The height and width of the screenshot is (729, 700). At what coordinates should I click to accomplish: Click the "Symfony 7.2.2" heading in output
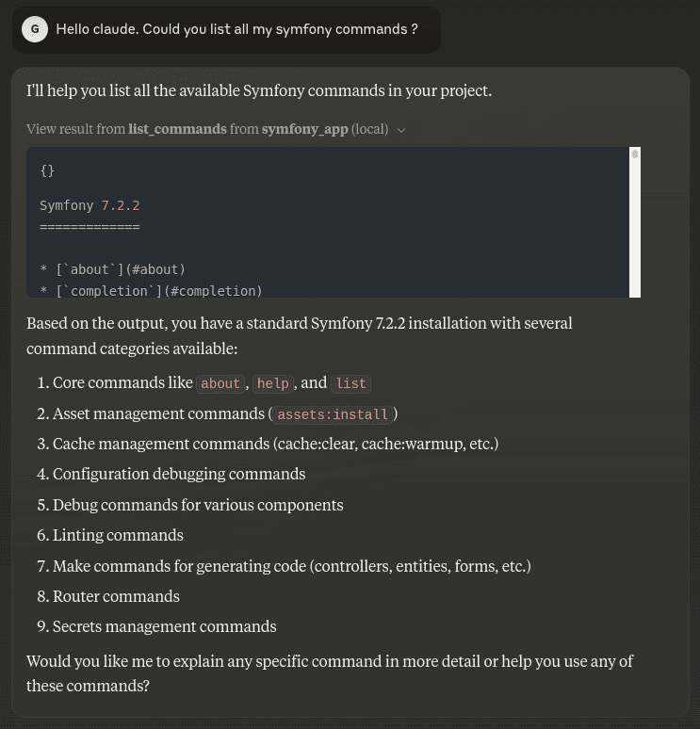click(90, 205)
